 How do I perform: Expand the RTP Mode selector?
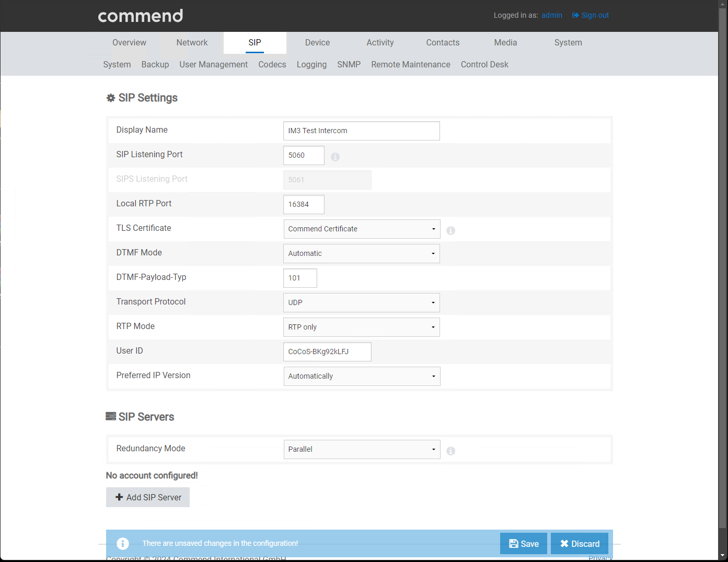point(362,327)
